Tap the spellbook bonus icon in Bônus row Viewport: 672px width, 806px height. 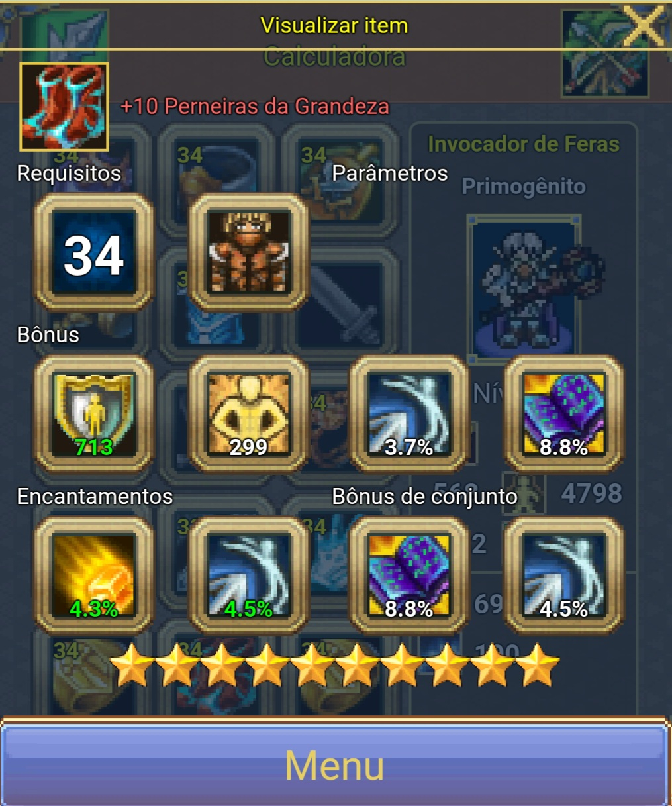pyautogui.click(x=564, y=415)
